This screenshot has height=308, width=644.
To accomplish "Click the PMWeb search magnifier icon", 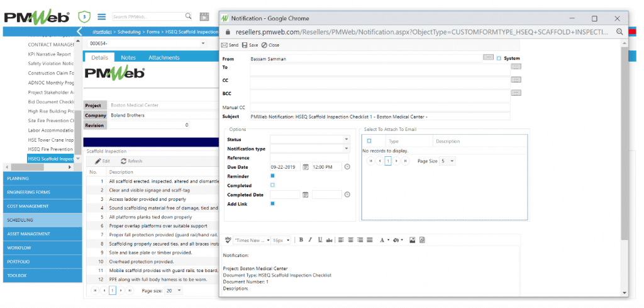I will [188, 16].
